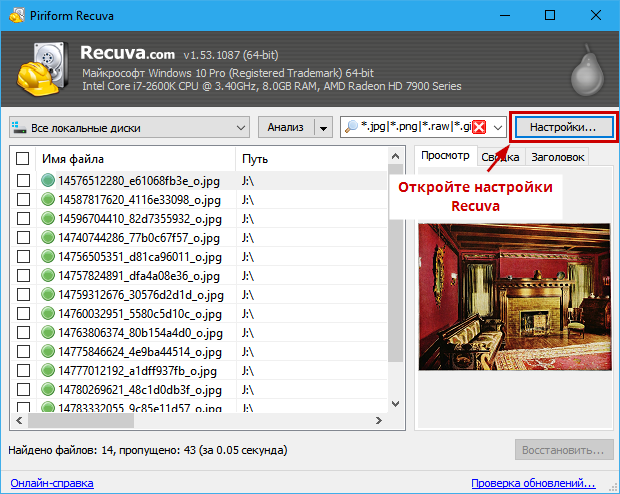The image size is (620, 494).
Task: Select file 14740744286_77b0c67f57_o.jpg row
Action: [x=199, y=237]
